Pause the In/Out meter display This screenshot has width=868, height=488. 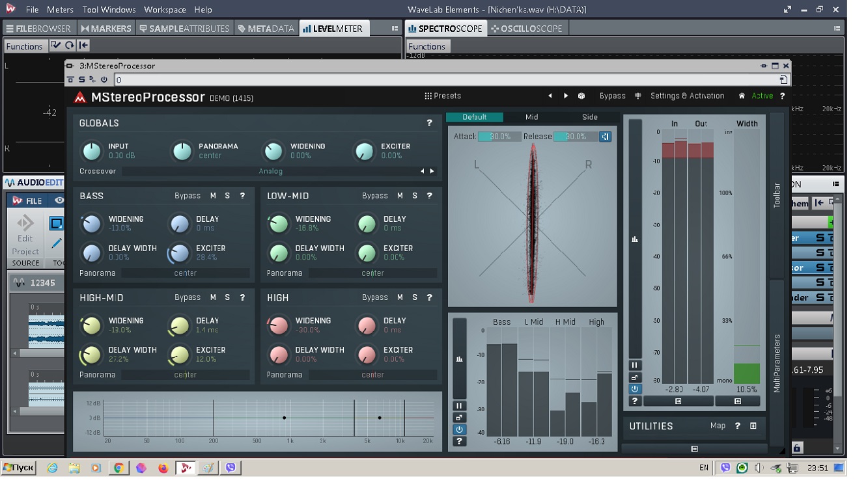(635, 365)
